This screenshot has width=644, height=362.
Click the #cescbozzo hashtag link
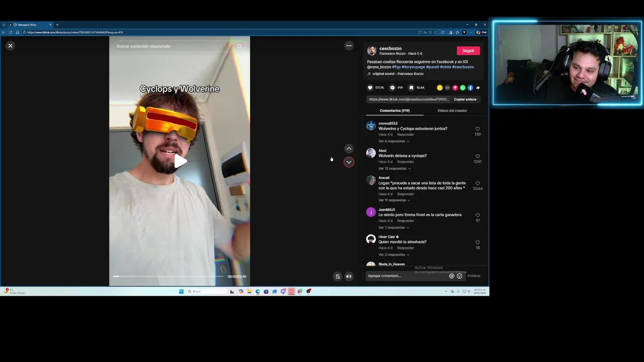point(463,67)
